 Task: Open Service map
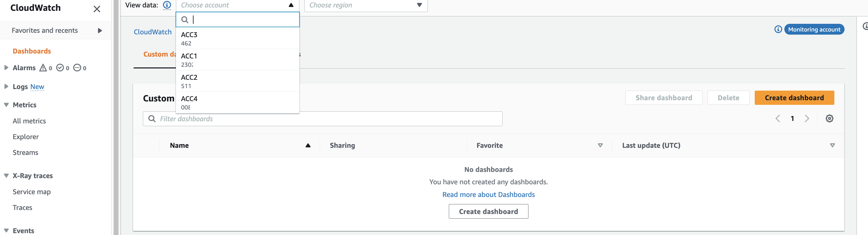click(32, 192)
